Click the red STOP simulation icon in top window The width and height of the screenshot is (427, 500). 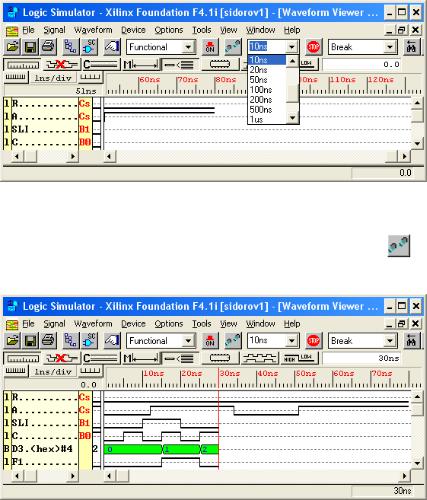[313, 47]
